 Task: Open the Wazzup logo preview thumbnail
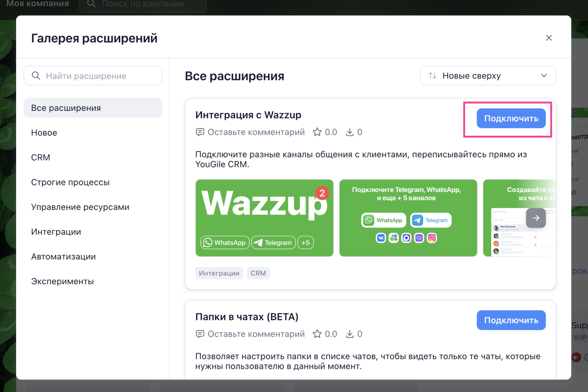tap(264, 218)
